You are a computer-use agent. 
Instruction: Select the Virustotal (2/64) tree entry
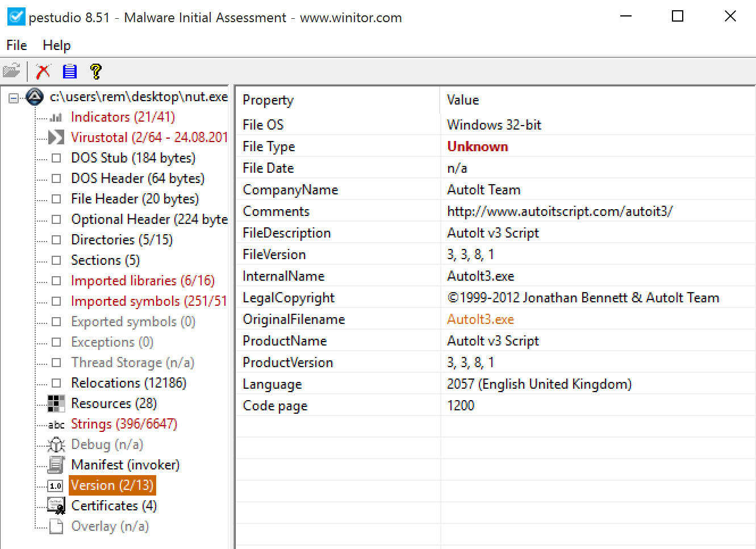[149, 138]
